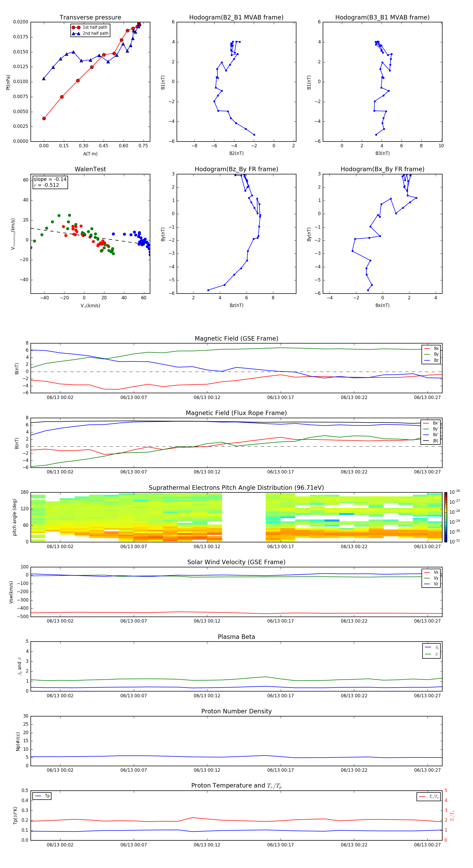
Task: Click '06/13 00:17' tick in Plasma Beta panel
Action: [280, 695]
